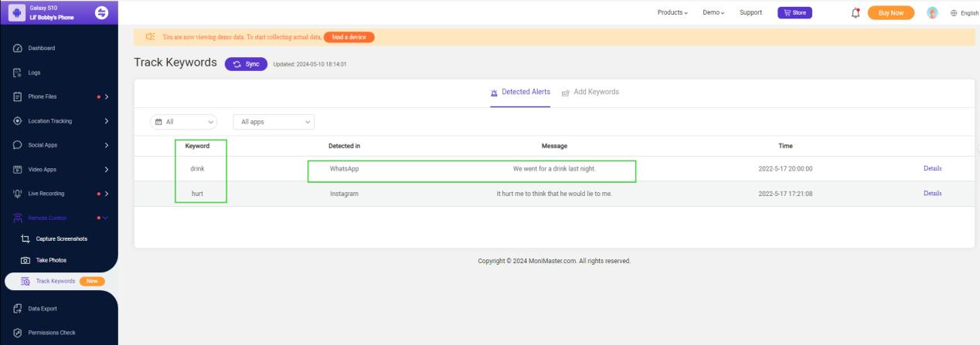
Task: Click the user avatar icon
Action: 933,12
